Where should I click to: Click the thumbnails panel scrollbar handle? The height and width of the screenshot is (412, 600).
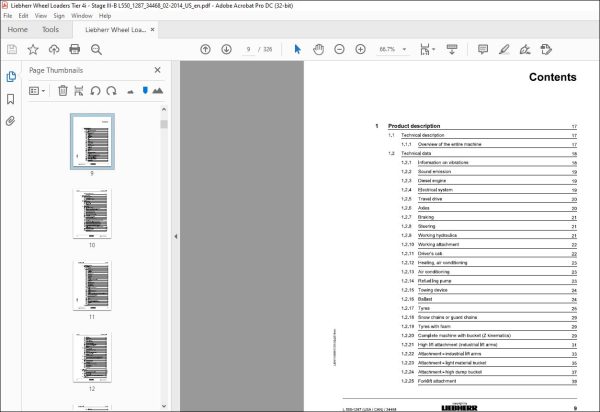(164, 124)
